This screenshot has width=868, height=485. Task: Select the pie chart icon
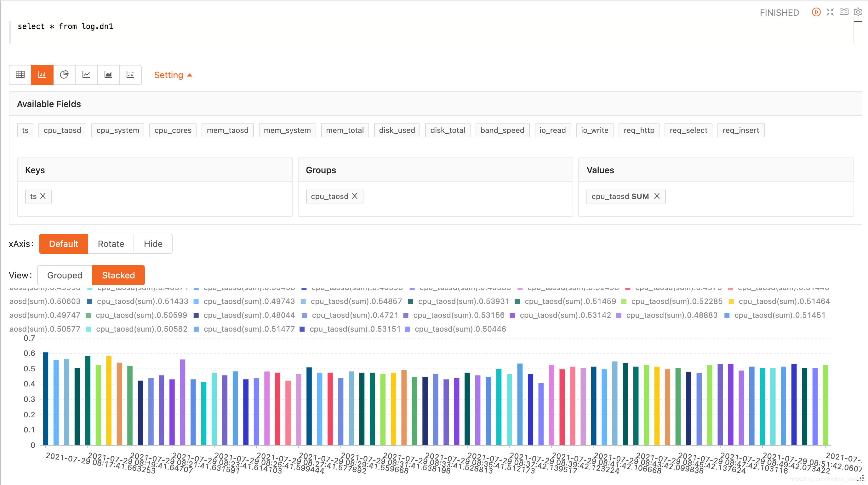[x=64, y=75]
